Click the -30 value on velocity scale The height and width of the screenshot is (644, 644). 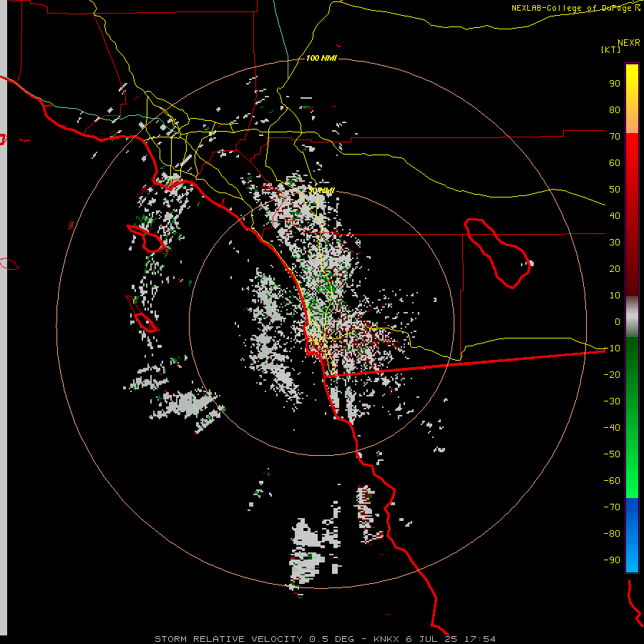(x=612, y=401)
